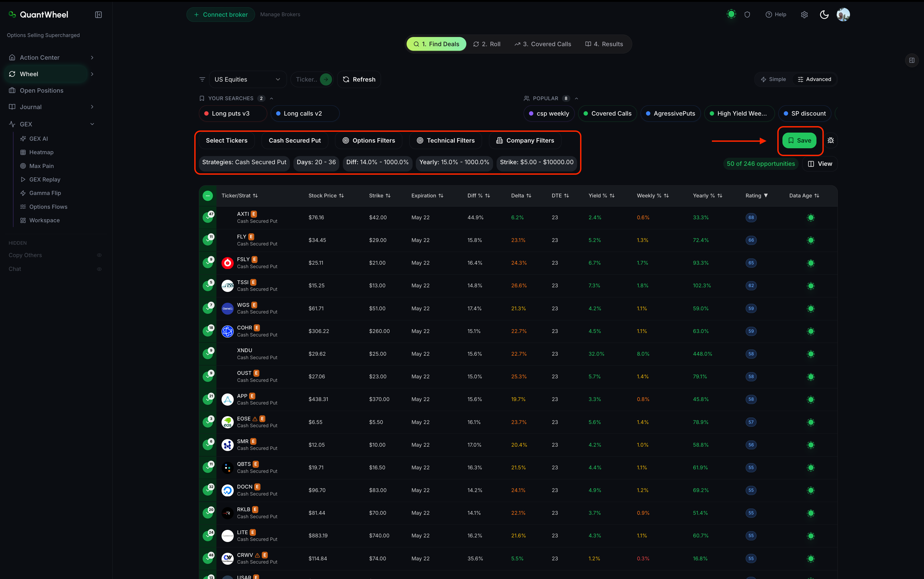Refresh the deals list

pyautogui.click(x=359, y=79)
